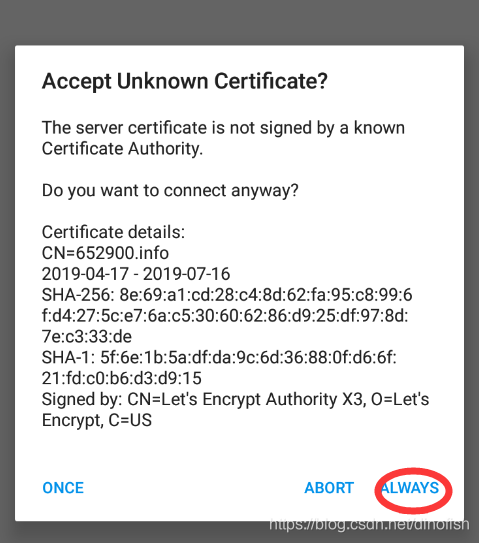The height and width of the screenshot is (543, 479).
Task: Tap ONCE to accept the certificate once
Action: point(63,488)
